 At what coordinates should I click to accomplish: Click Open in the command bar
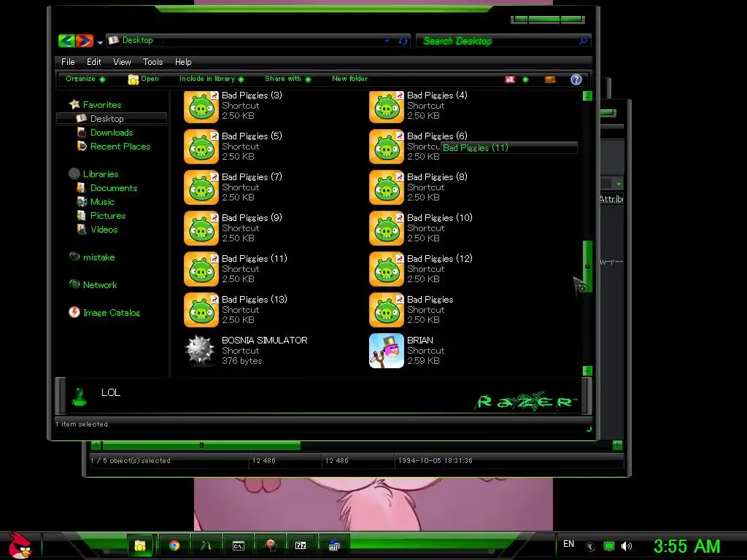pyautogui.click(x=144, y=79)
